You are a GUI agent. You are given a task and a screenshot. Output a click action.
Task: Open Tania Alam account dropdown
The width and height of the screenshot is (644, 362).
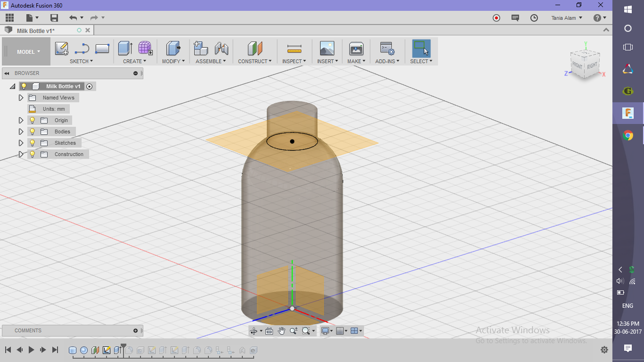(567, 18)
